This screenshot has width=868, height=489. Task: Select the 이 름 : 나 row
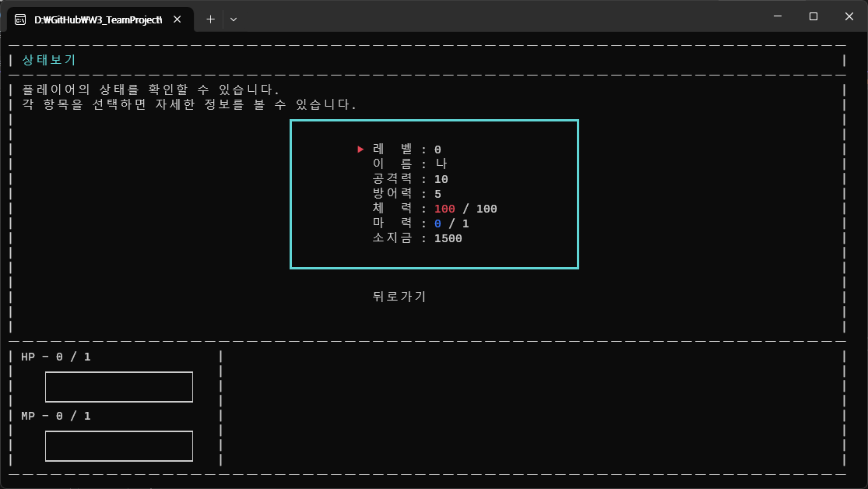coord(409,164)
